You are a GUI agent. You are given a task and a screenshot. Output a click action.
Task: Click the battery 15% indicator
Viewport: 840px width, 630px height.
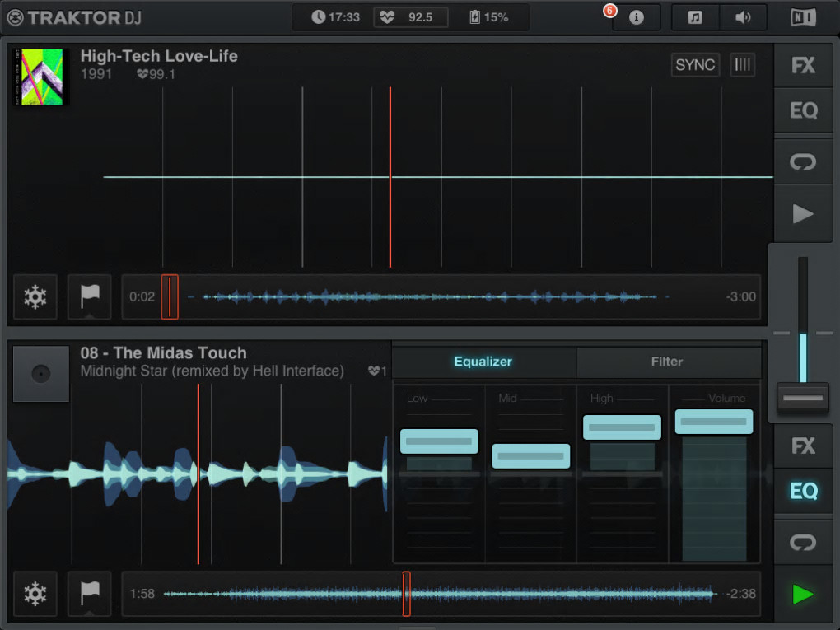tap(488, 17)
